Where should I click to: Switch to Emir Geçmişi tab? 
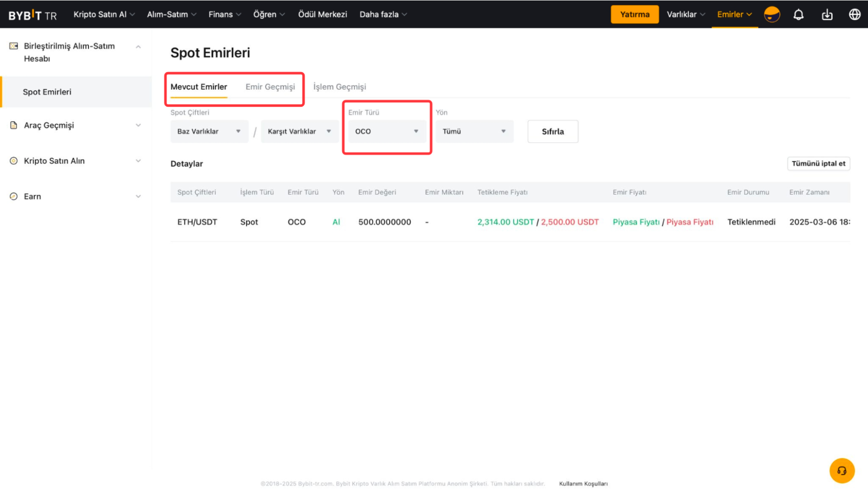coord(270,87)
